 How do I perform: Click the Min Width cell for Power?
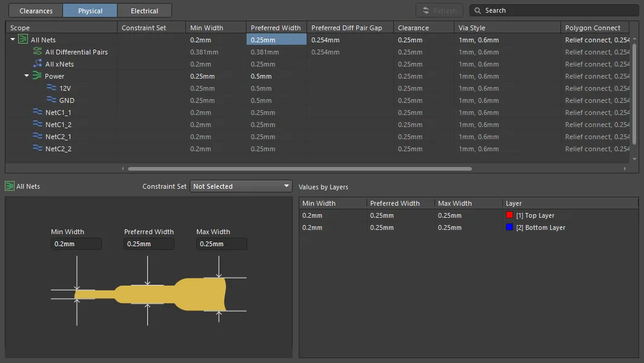216,76
